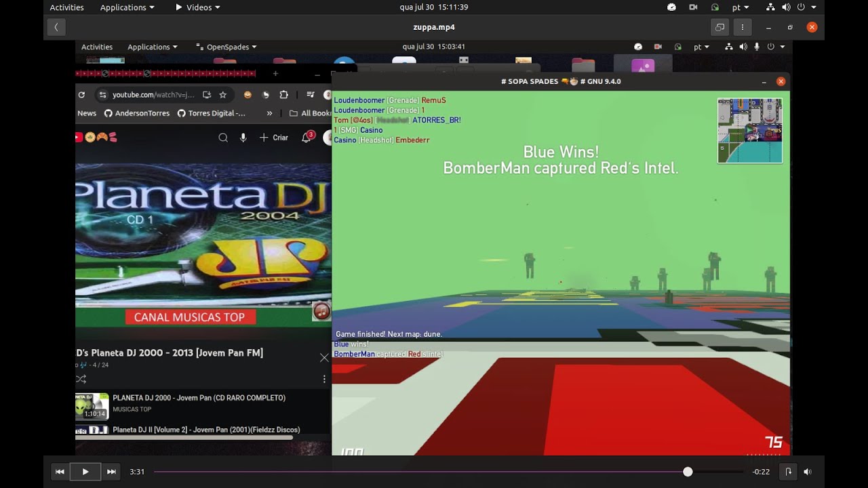868x488 pixels.
Task: Open the All Bookmarks folder
Action: tap(310, 113)
